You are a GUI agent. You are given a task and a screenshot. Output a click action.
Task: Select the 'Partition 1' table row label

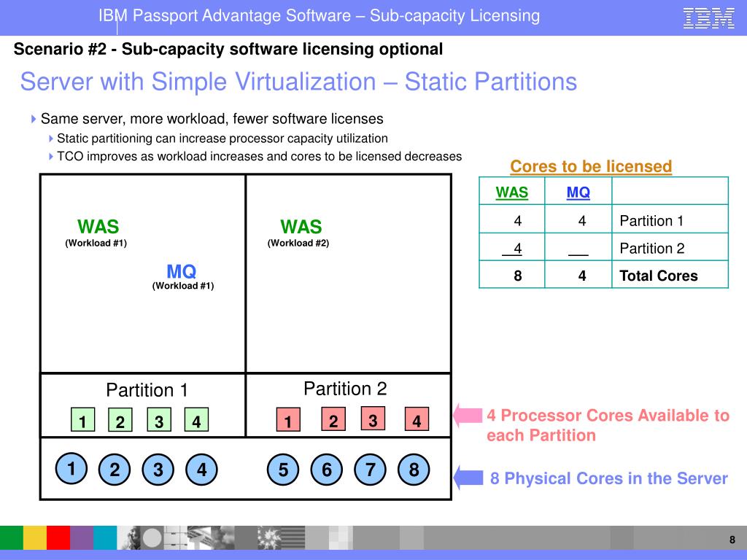[651, 220]
